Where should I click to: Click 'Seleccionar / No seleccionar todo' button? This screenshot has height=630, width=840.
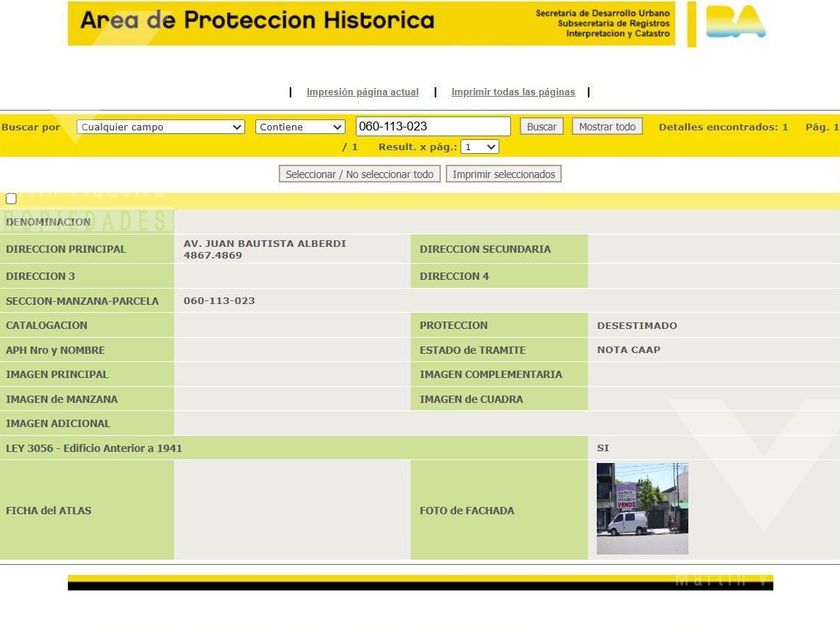click(x=359, y=174)
